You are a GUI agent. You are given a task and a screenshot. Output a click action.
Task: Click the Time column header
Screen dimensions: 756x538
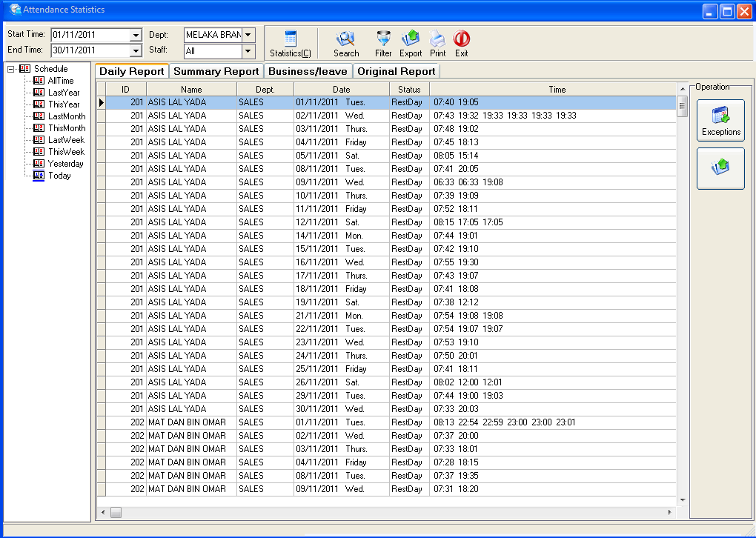point(557,89)
